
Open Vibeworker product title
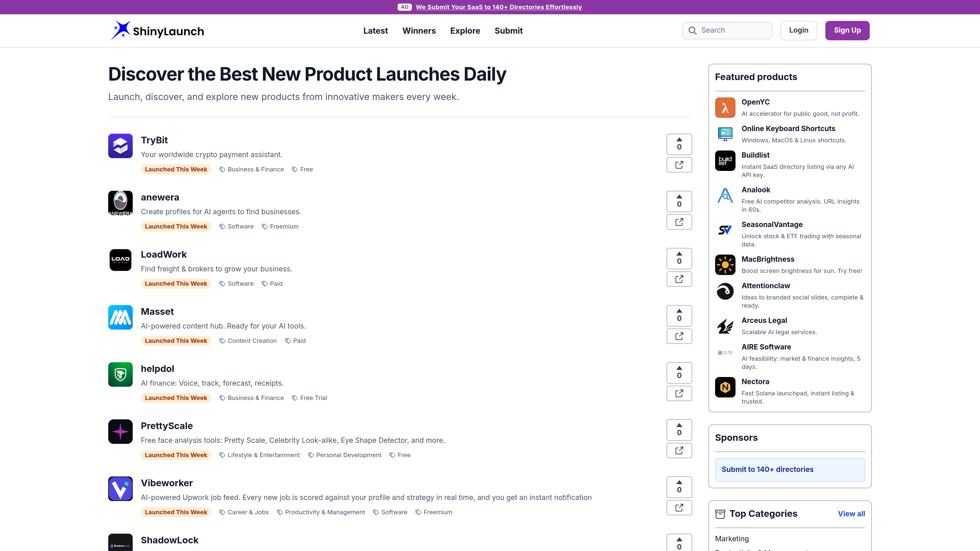coord(167,483)
